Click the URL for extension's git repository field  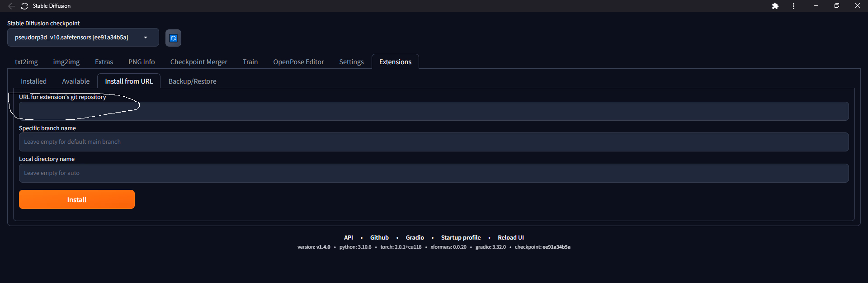434,111
